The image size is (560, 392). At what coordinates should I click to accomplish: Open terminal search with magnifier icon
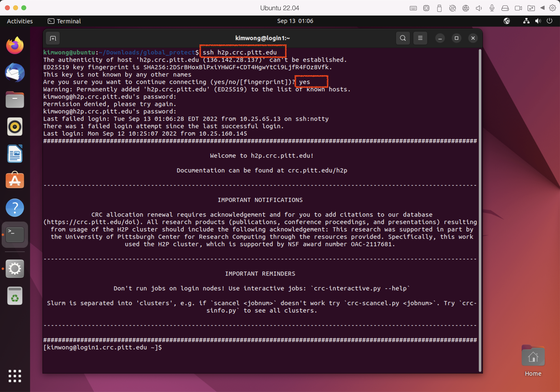tap(403, 38)
